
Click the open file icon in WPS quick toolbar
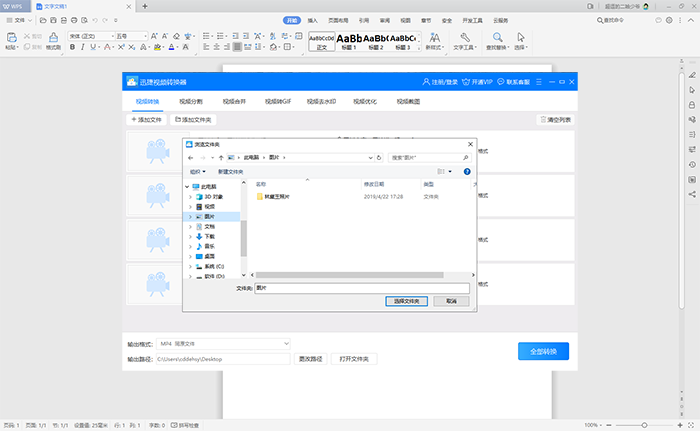tap(43, 20)
